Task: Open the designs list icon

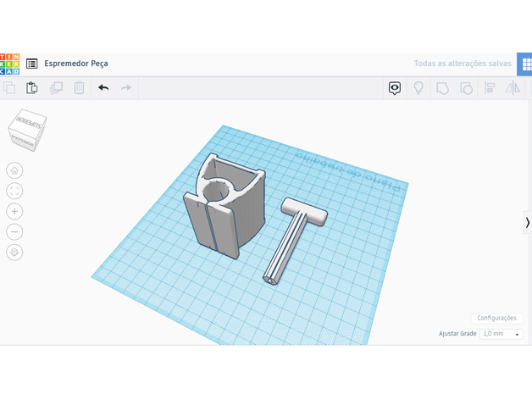Action: (x=32, y=64)
